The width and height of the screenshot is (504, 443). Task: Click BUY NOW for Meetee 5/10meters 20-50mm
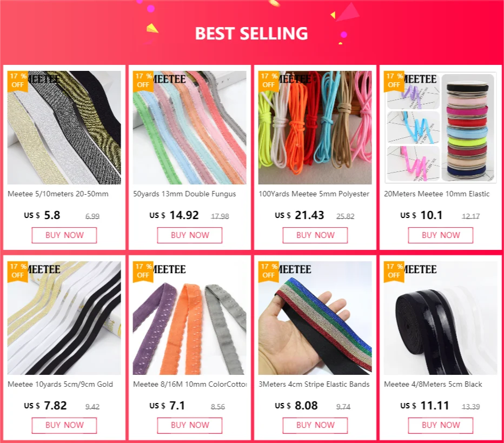[64, 235]
